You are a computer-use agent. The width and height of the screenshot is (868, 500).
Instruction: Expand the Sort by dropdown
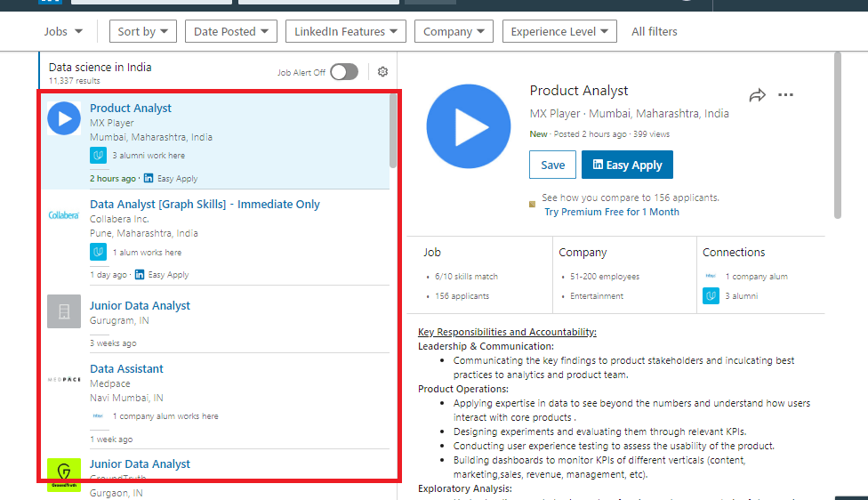tap(143, 31)
